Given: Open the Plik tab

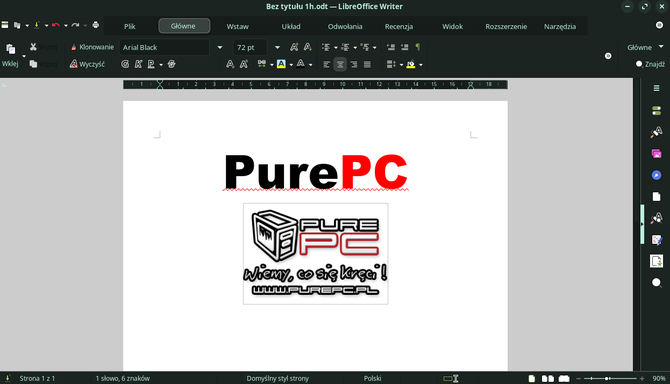Looking at the screenshot, I should 130,26.
